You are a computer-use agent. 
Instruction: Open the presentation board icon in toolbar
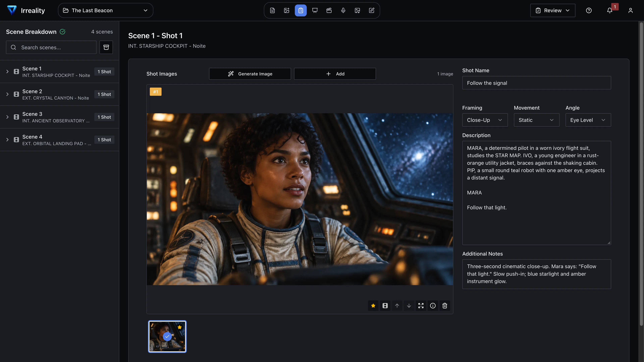tap(315, 11)
